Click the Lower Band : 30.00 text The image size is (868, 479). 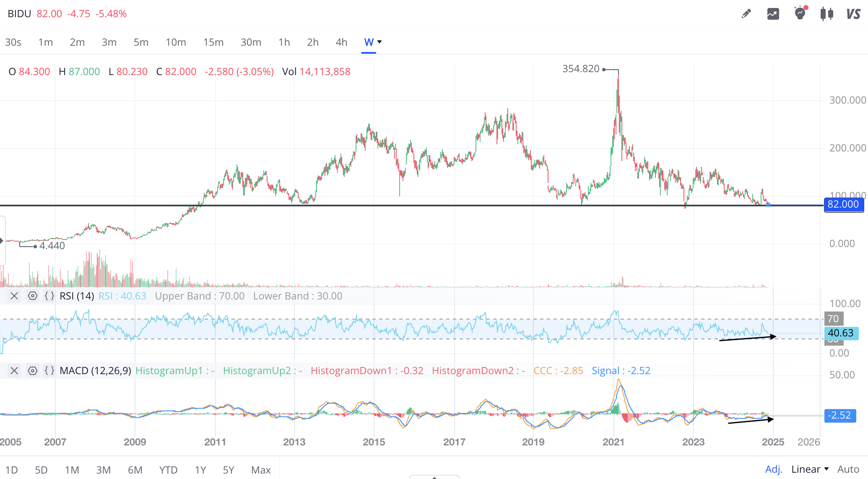pyautogui.click(x=298, y=296)
